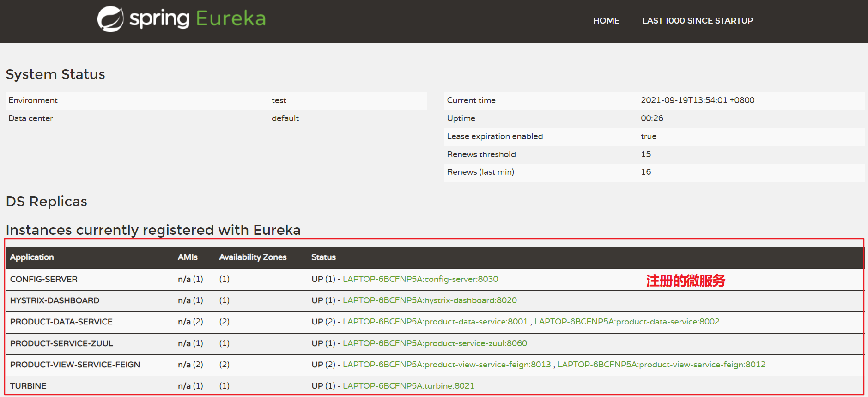Click the Spring leaf logo icon
Viewport: 868px width, 397px height.
[x=110, y=19]
